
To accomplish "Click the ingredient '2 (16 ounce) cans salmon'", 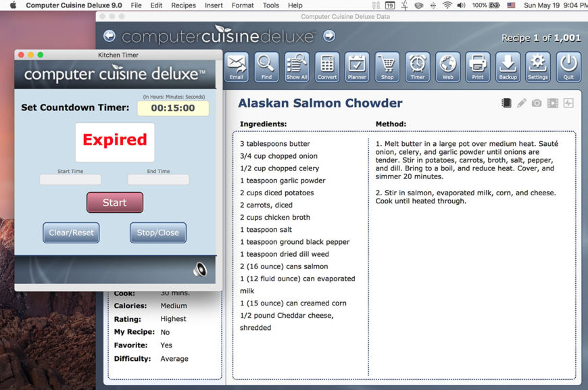I will click(x=284, y=266).
